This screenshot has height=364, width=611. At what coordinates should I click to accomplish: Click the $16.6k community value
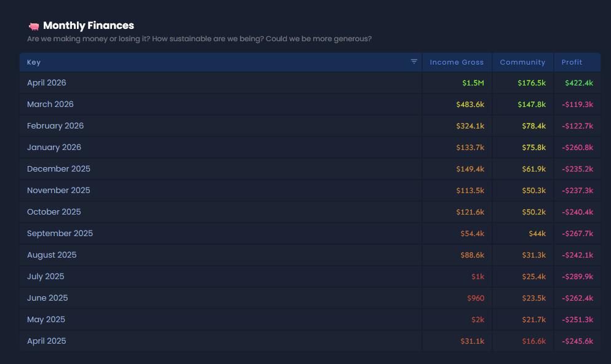click(534, 341)
